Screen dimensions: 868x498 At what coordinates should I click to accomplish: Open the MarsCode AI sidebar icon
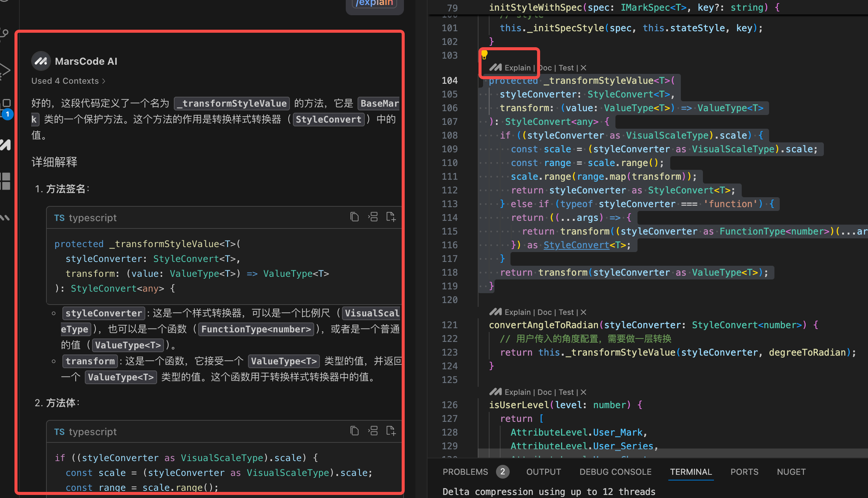5,145
